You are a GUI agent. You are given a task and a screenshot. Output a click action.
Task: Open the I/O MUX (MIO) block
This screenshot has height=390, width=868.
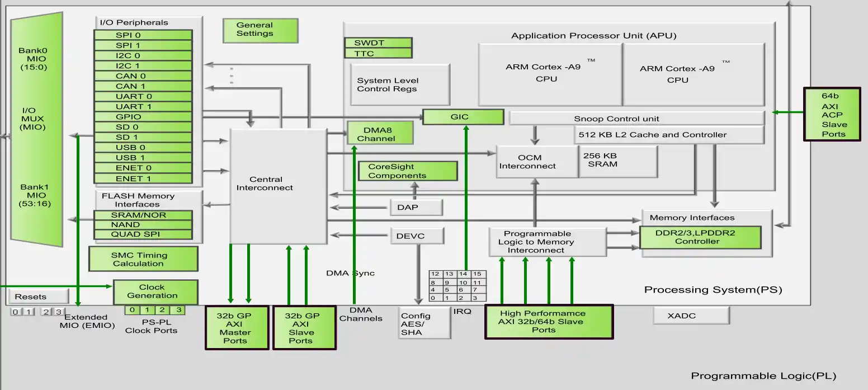pos(36,130)
